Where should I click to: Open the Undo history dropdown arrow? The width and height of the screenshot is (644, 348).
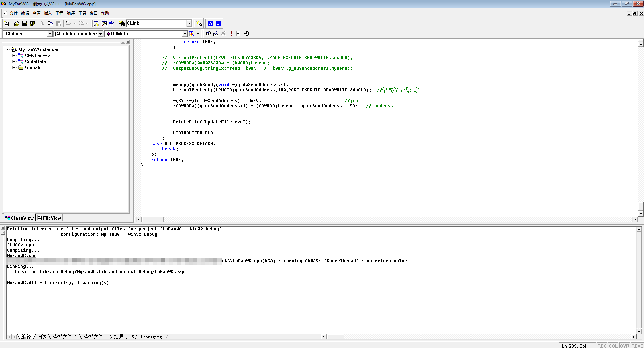pyautogui.click(x=74, y=23)
